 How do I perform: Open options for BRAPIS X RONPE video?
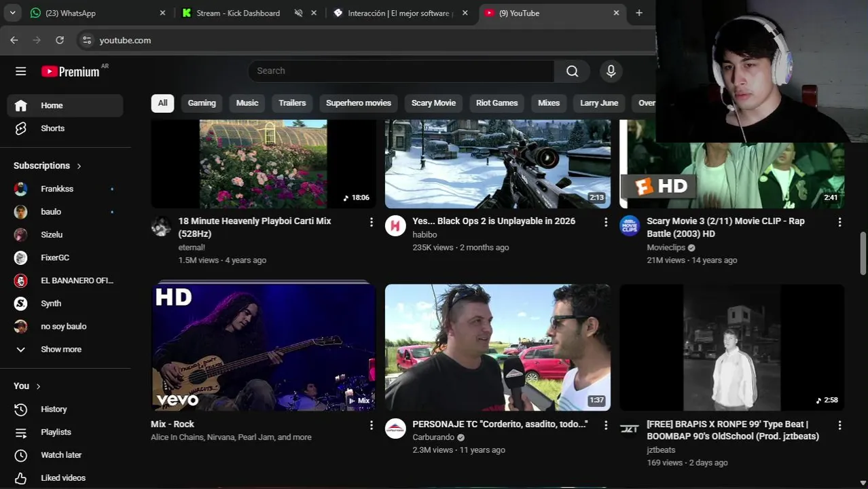pos(839,425)
